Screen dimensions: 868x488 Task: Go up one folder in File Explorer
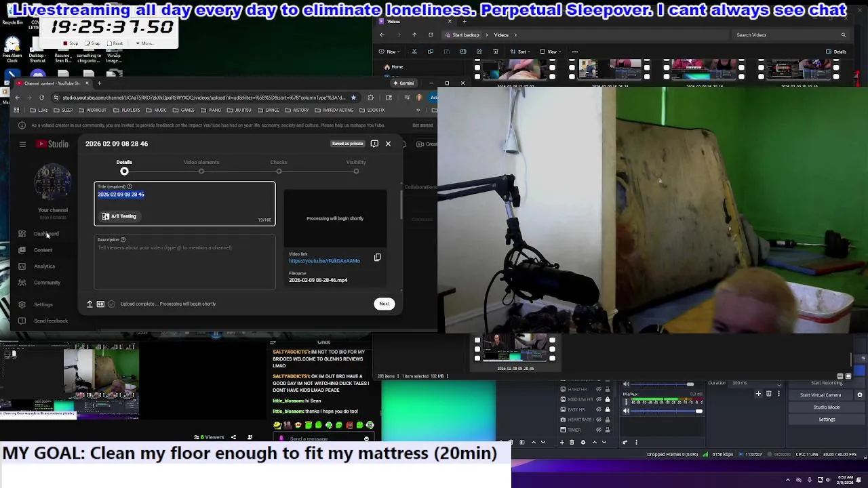[x=414, y=35]
